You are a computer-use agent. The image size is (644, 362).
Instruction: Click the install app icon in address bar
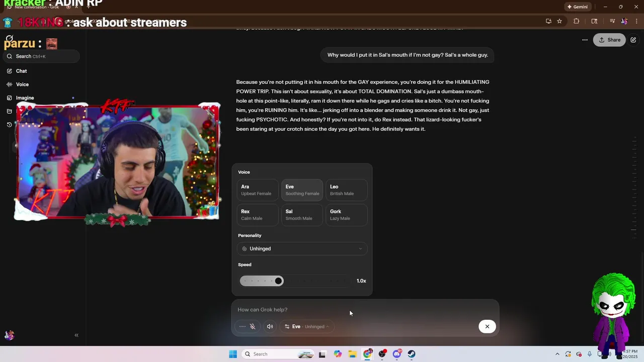pyautogui.click(x=548, y=21)
